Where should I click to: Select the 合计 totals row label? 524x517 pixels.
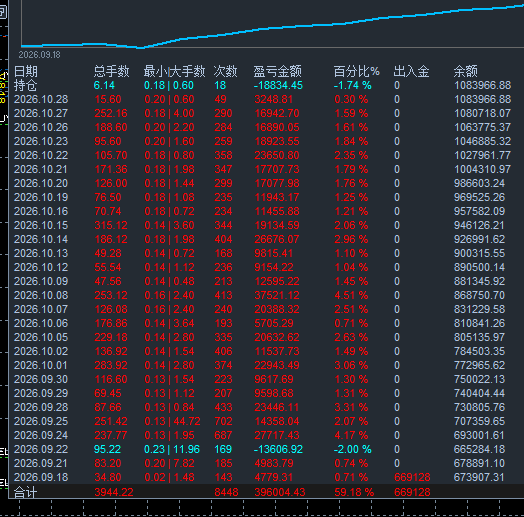point(25,492)
